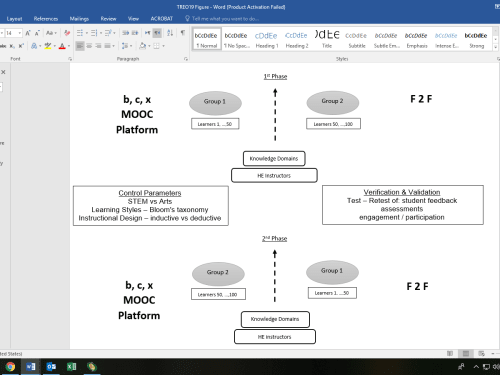
Task: Apply numbered list formatting
Action: (94, 33)
